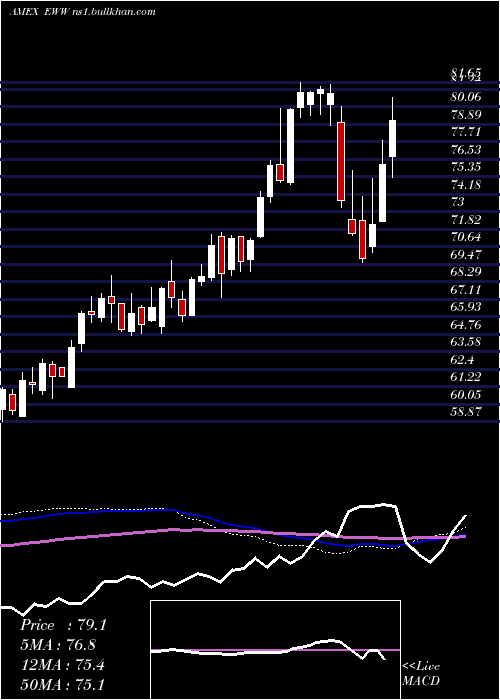The width and height of the screenshot is (500, 700).
Task: Click inside the MACD inset panel
Action: (275, 650)
